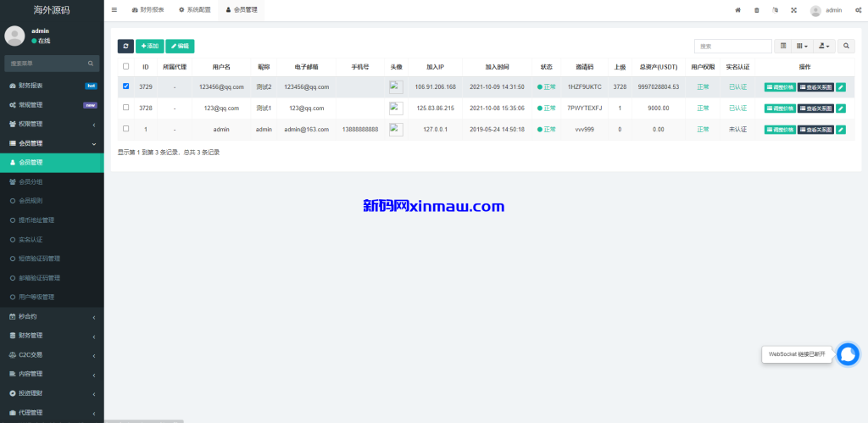The height and width of the screenshot is (423, 868).
Task: Check the checkbox for admin row ID 1
Action: tap(125, 129)
